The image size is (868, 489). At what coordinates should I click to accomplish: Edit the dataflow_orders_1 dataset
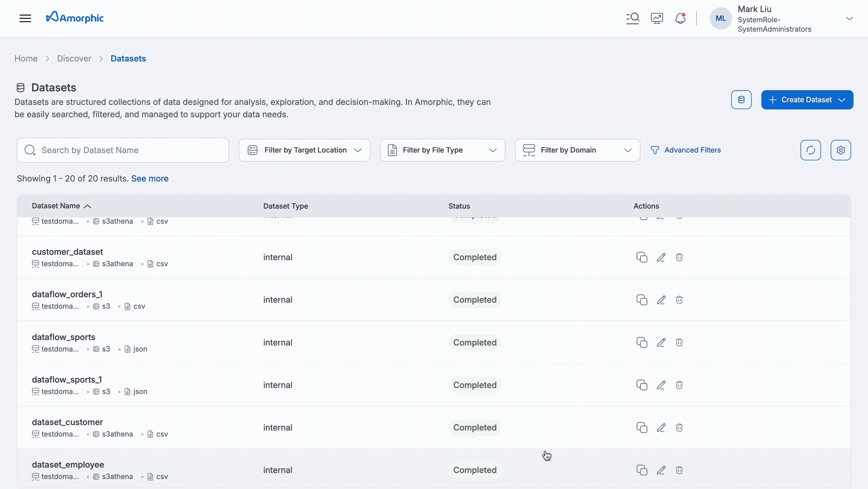point(661,300)
